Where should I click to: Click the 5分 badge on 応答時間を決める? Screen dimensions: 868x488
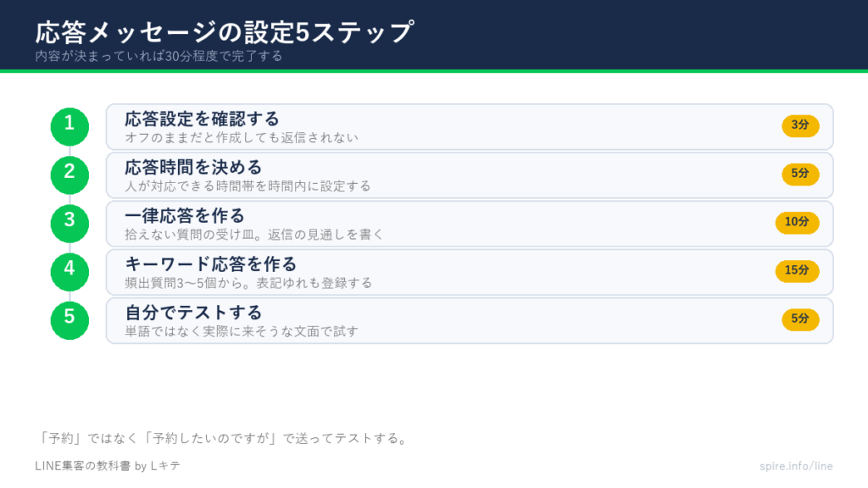pos(800,175)
